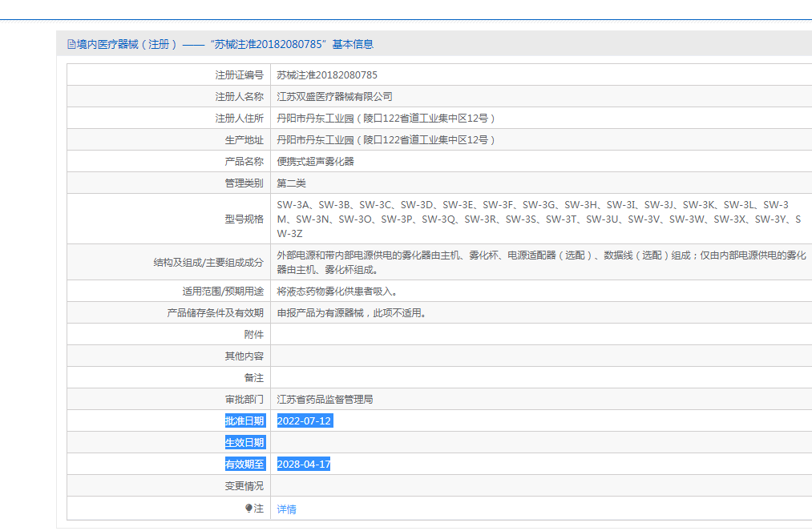Click the product name 便携式超声雾化器
The height and width of the screenshot is (531, 812).
[x=317, y=160]
